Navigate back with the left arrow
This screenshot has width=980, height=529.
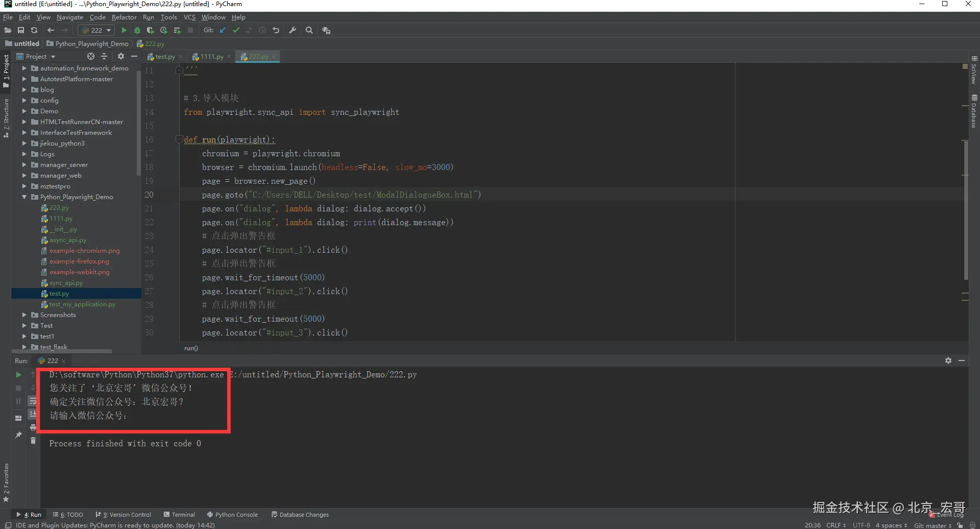(x=51, y=30)
